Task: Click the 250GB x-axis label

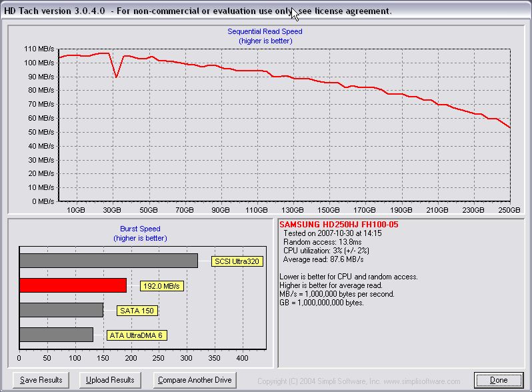Action: [509, 210]
